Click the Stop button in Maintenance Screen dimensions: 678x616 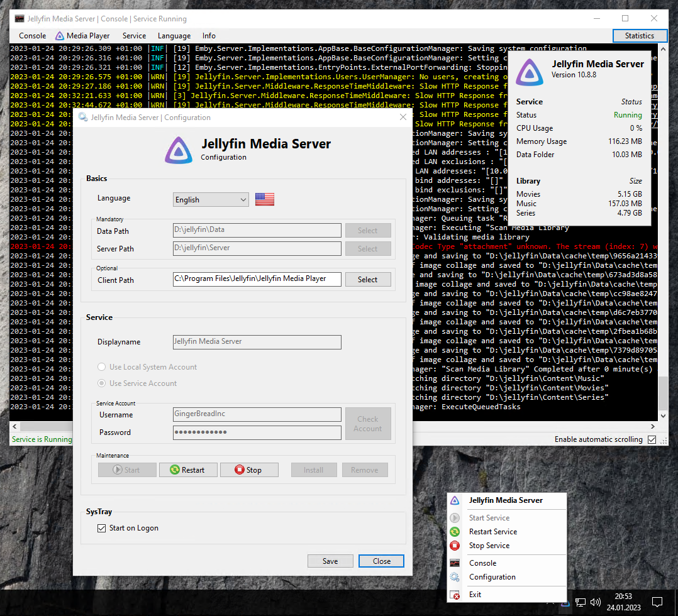pos(249,470)
